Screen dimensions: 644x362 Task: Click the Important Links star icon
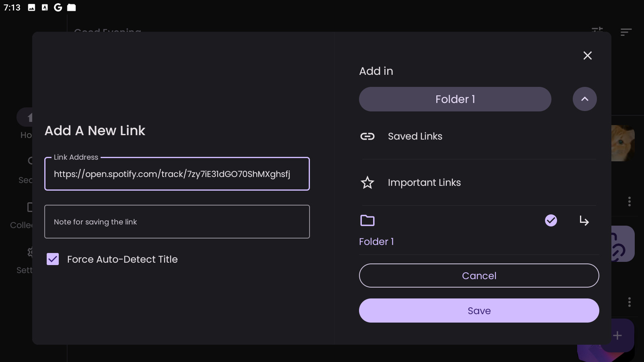tap(367, 183)
